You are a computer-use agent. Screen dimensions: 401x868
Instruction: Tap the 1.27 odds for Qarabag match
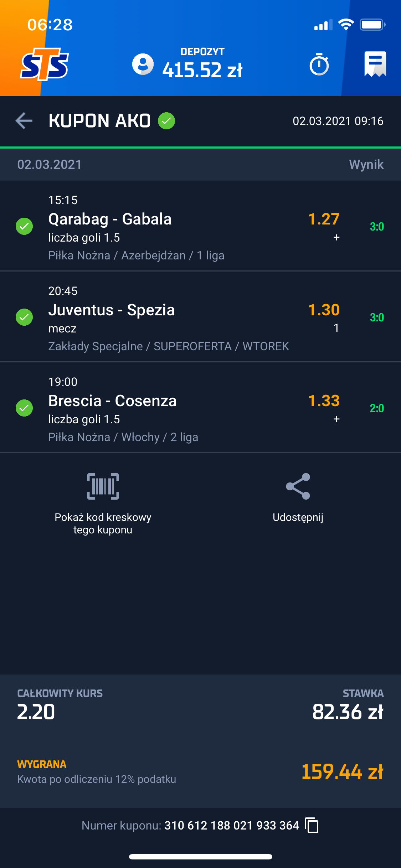point(324,219)
